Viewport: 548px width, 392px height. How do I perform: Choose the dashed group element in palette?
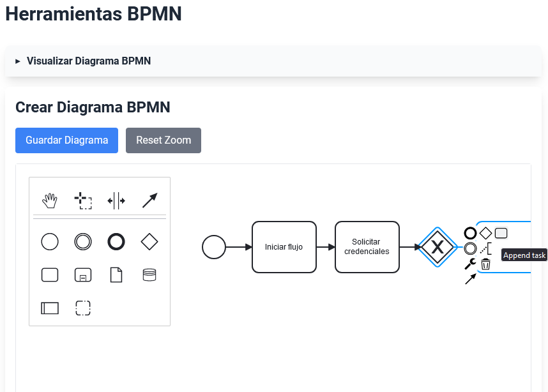(x=83, y=308)
